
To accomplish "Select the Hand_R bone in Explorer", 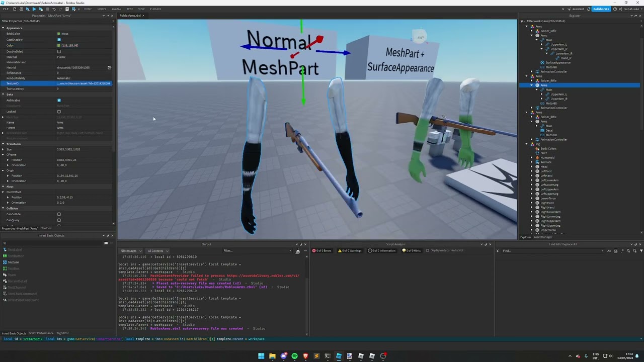I will tap(566, 58).
